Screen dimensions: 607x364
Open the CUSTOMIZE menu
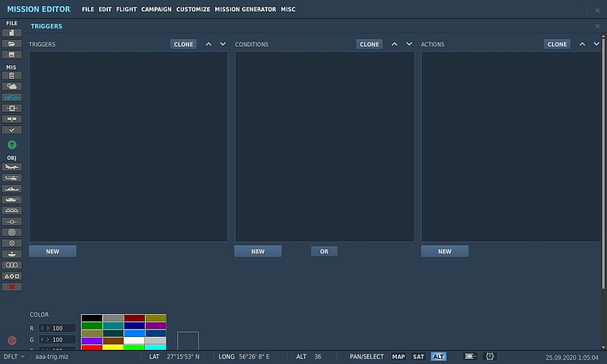(193, 9)
